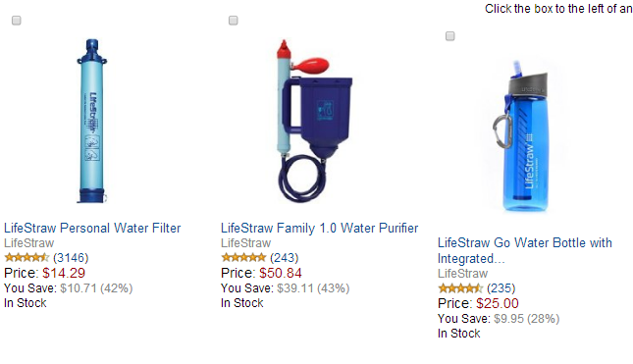This screenshot has width=633, height=364.
Task: Open the LifeStraw Personal Water Filter title link
Action: [x=92, y=228]
